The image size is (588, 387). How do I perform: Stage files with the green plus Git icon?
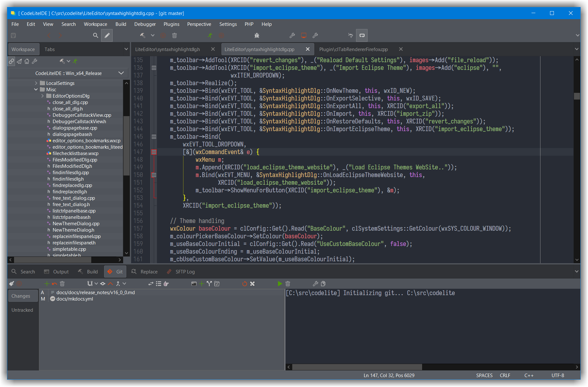point(46,284)
